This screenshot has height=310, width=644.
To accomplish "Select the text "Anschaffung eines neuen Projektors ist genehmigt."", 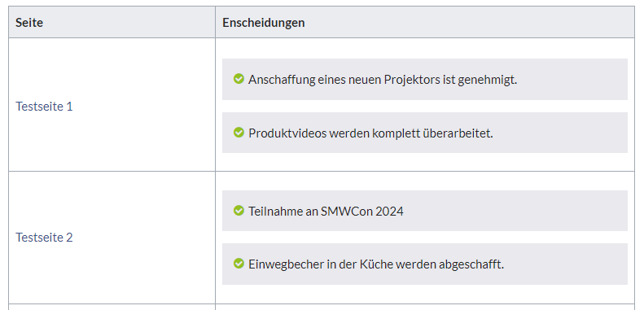I will click(x=383, y=79).
